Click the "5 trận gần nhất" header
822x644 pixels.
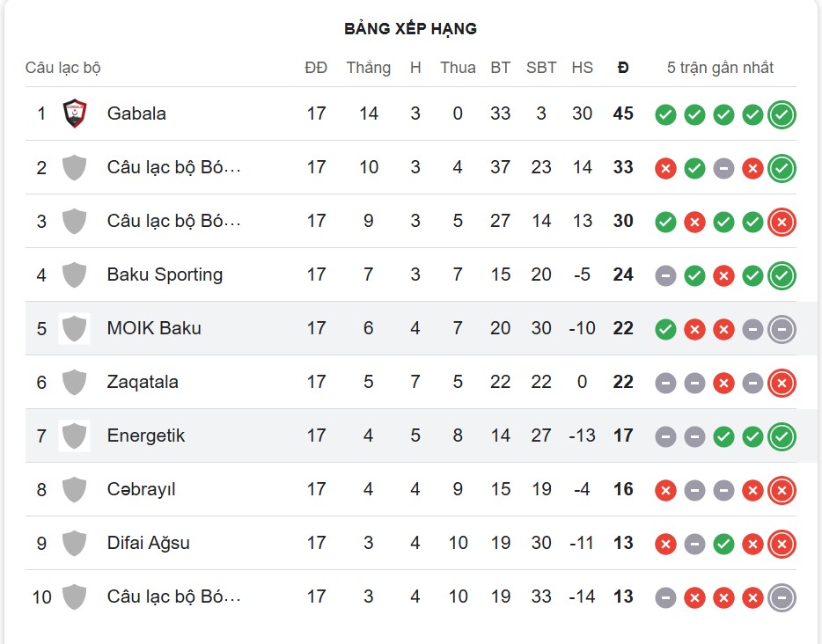click(720, 68)
